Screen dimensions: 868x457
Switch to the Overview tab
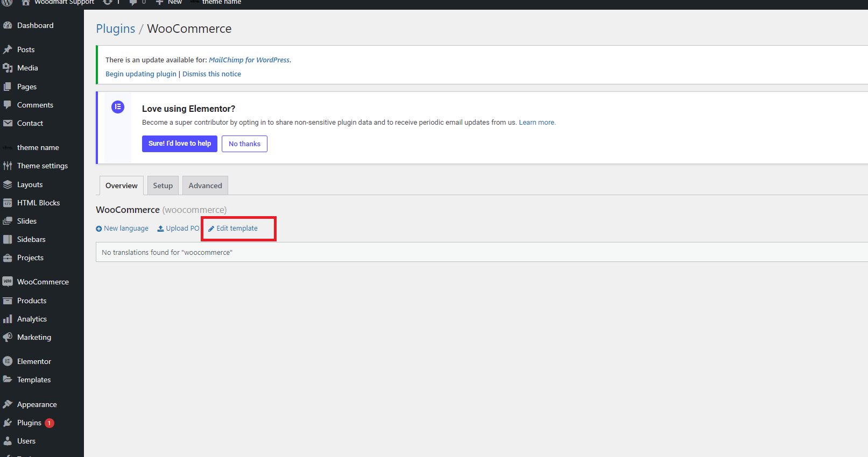(122, 185)
